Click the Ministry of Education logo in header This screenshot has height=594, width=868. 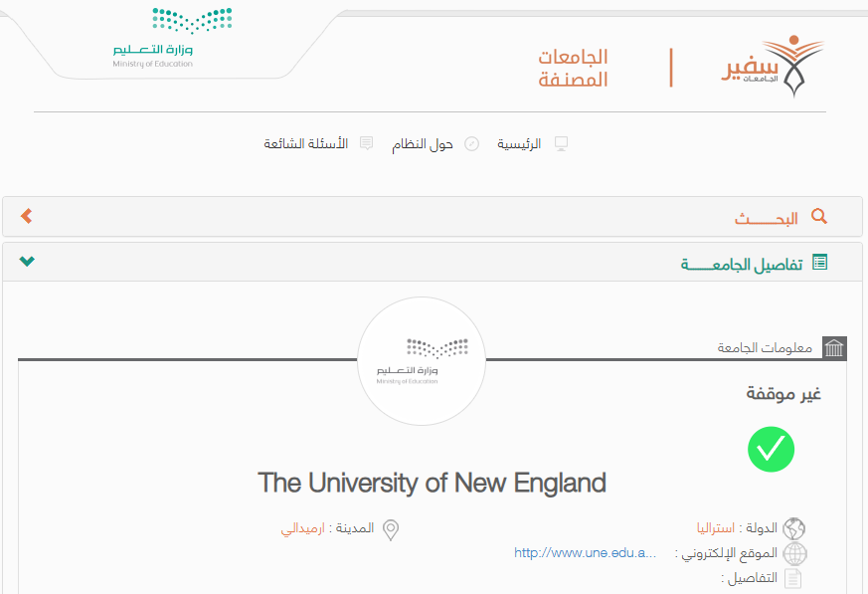[172, 38]
